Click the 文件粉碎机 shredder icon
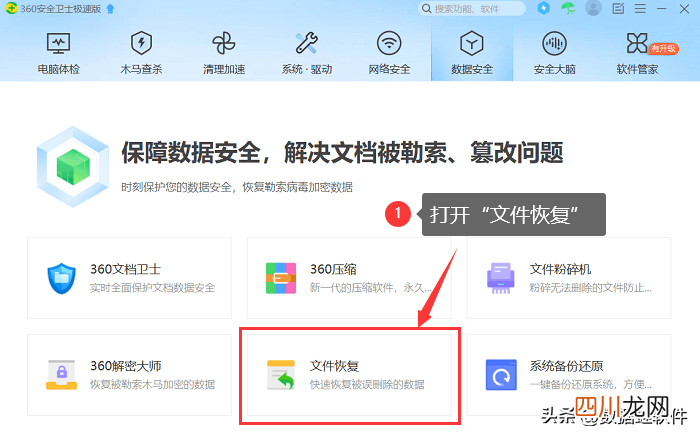The height and width of the screenshot is (437, 700). tap(500, 278)
